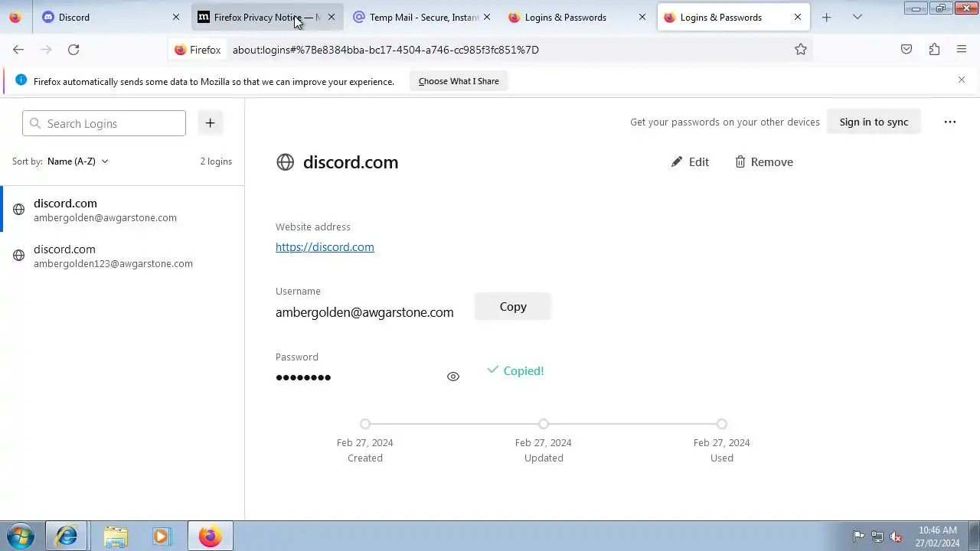Bookmark this page with star icon

[801, 49]
